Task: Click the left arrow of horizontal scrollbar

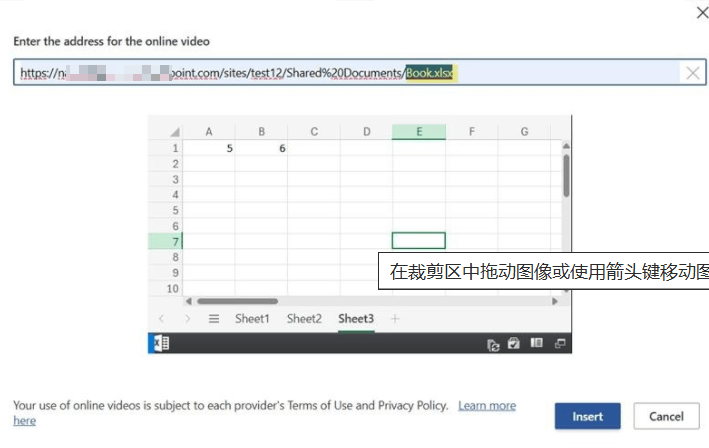Action: 189,301
